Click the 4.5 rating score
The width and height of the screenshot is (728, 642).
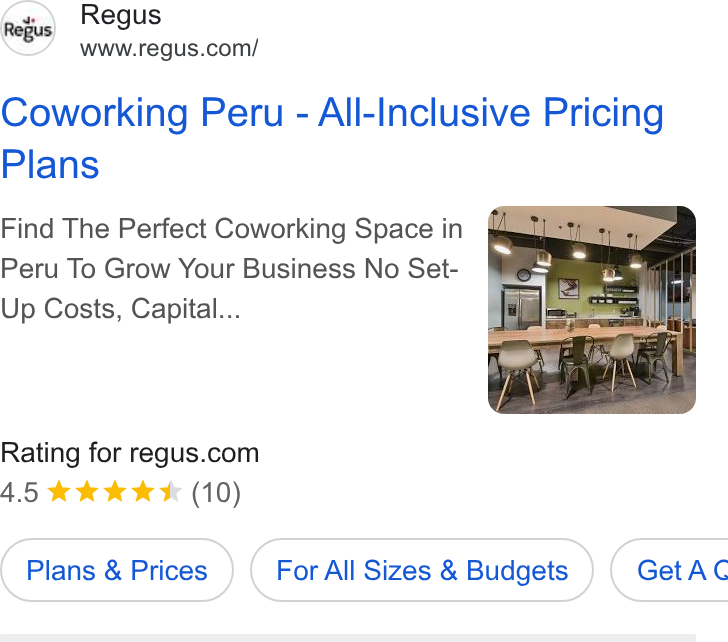[20, 493]
